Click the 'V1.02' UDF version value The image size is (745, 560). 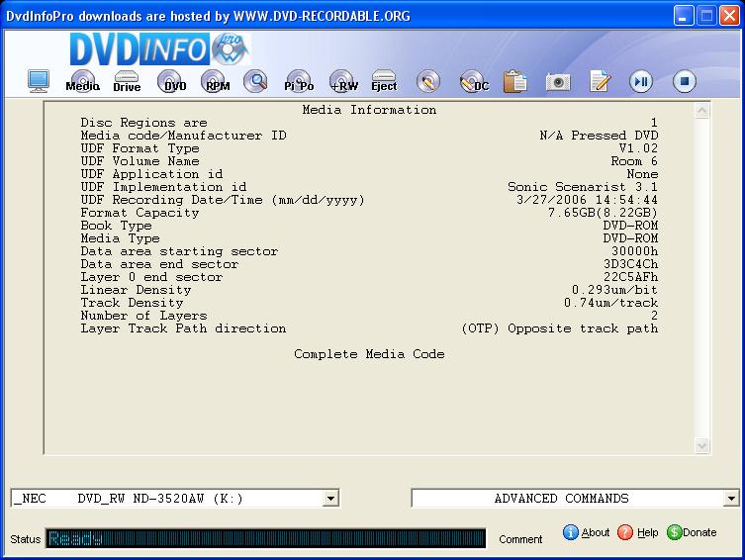coord(638,148)
